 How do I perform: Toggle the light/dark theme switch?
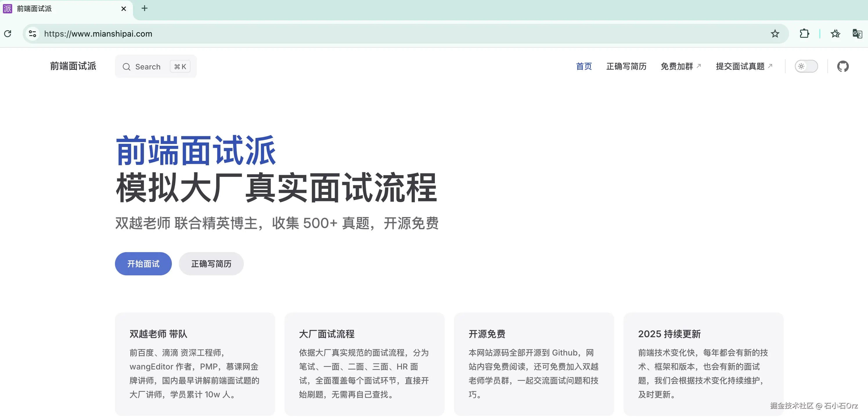pyautogui.click(x=806, y=67)
